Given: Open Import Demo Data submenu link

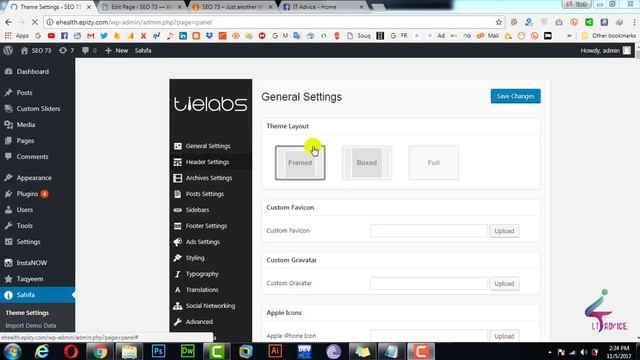Looking at the screenshot, I should [31, 325].
